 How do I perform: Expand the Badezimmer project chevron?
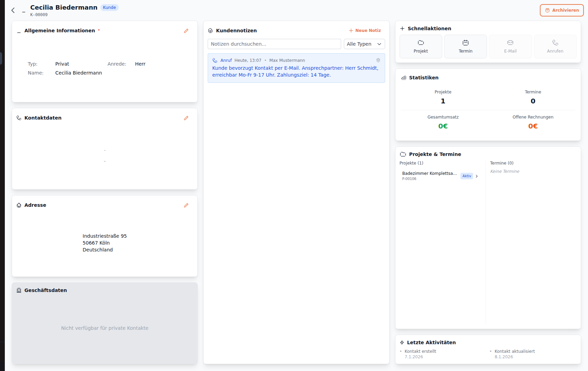click(477, 176)
